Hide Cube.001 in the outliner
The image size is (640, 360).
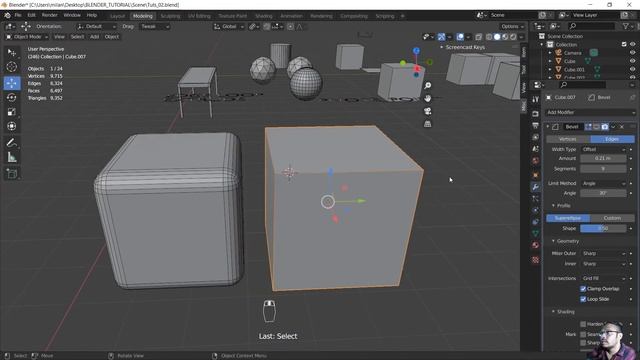tap(632, 69)
